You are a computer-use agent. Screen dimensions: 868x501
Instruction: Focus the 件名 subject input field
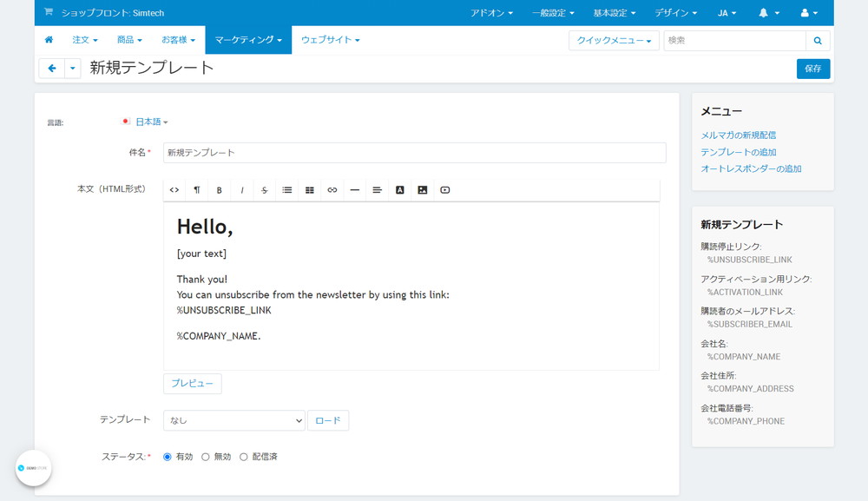pos(415,153)
